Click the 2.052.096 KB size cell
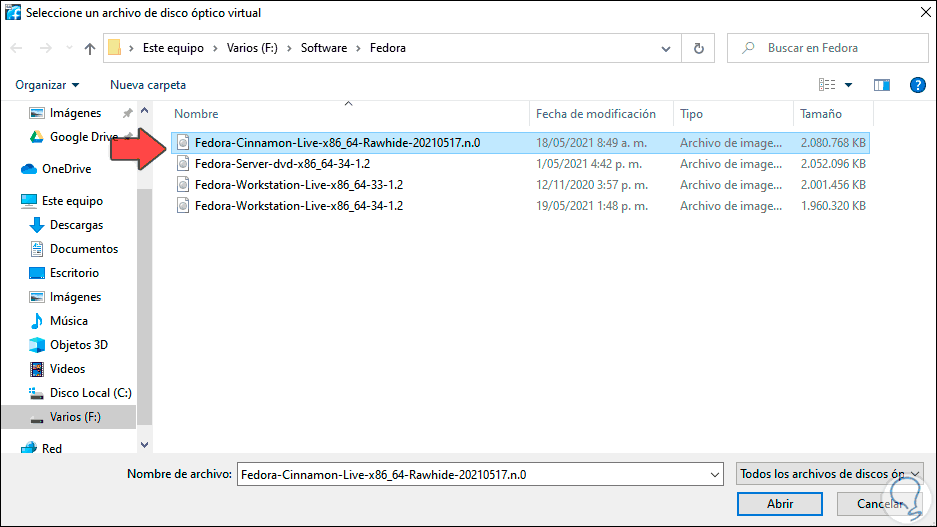Image resolution: width=937 pixels, height=527 pixels. click(833, 164)
